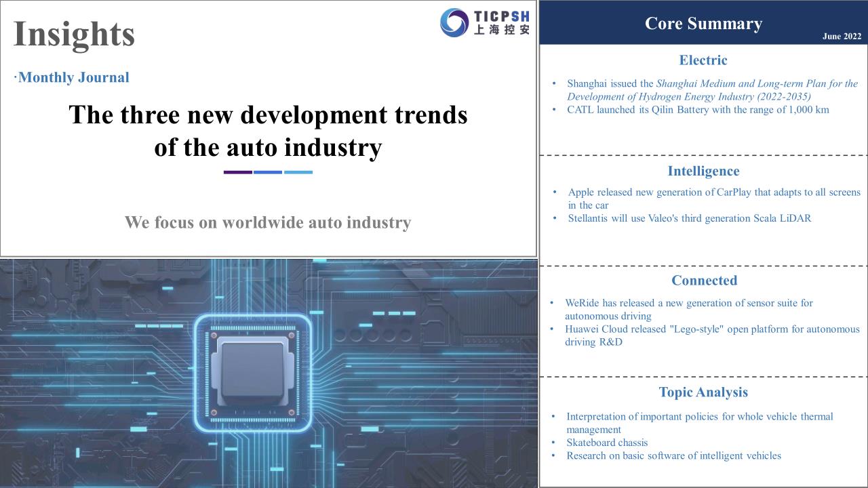Select the purple divider bar under the headline
868x488 pixels.
(x=237, y=172)
